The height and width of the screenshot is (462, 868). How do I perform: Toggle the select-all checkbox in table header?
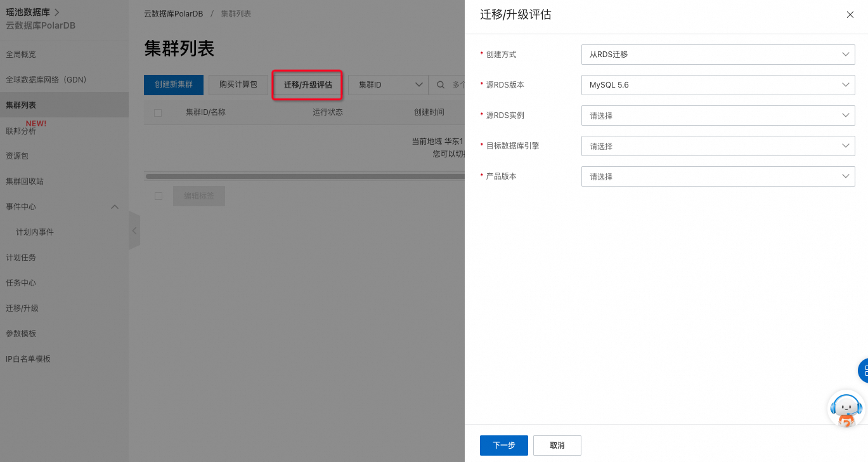[158, 113]
